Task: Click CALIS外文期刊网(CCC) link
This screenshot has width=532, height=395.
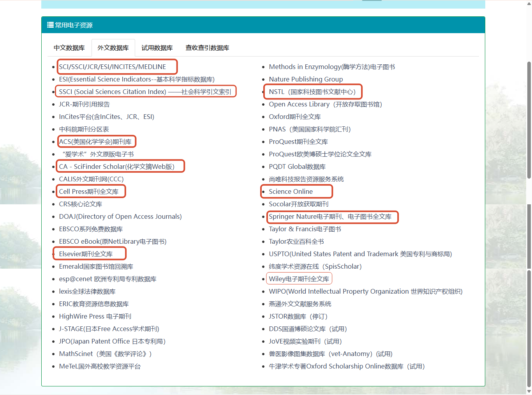Action: [x=92, y=179]
